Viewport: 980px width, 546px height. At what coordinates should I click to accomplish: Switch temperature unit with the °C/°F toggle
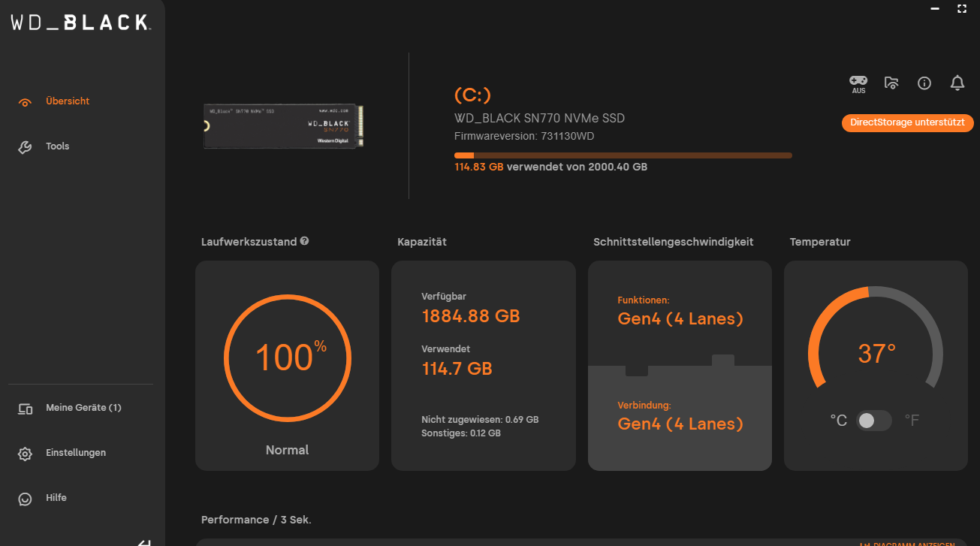pyautogui.click(x=875, y=421)
